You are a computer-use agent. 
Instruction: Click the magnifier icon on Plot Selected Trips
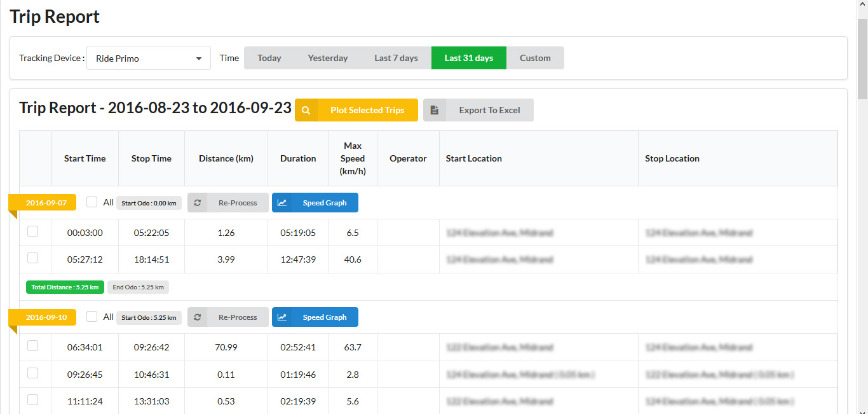click(306, 110)
